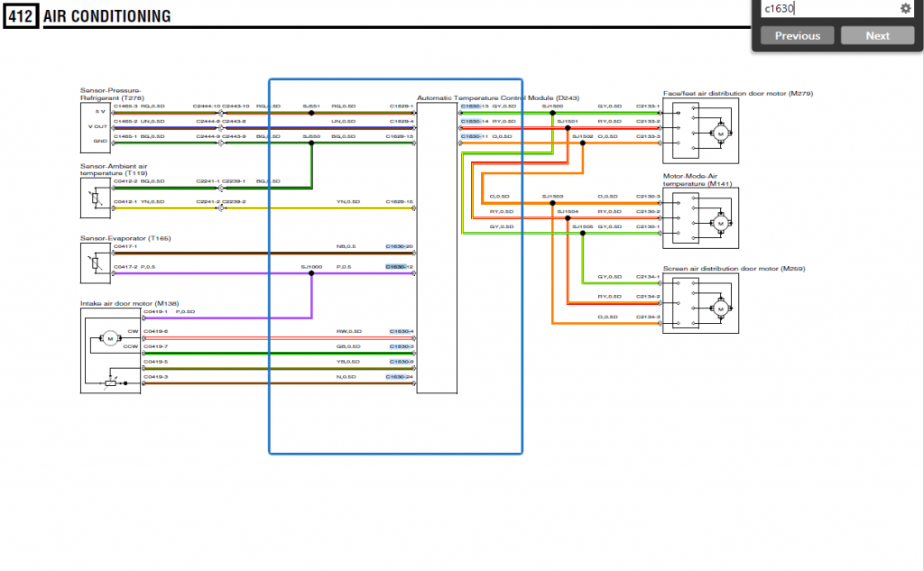The width and height of the screenshot is (924, 571).
Task: Click highlighted connector label C1630-11
Action: point(475,136)
